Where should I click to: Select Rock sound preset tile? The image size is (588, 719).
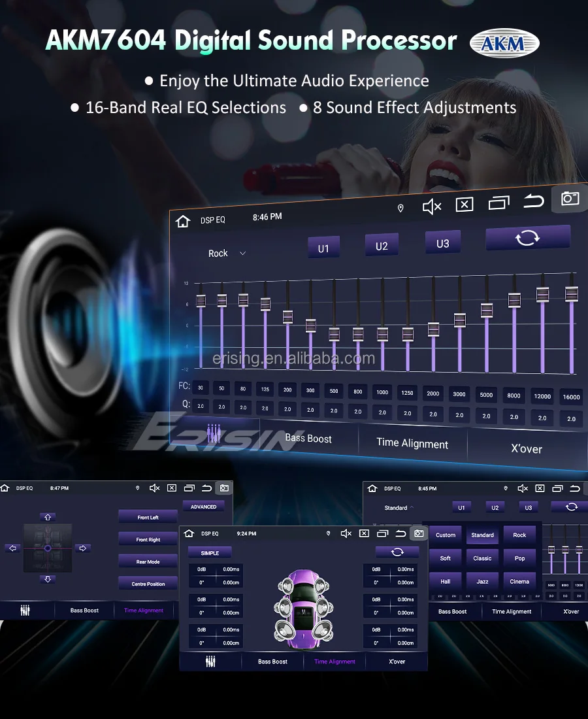[x=519, y=535]
